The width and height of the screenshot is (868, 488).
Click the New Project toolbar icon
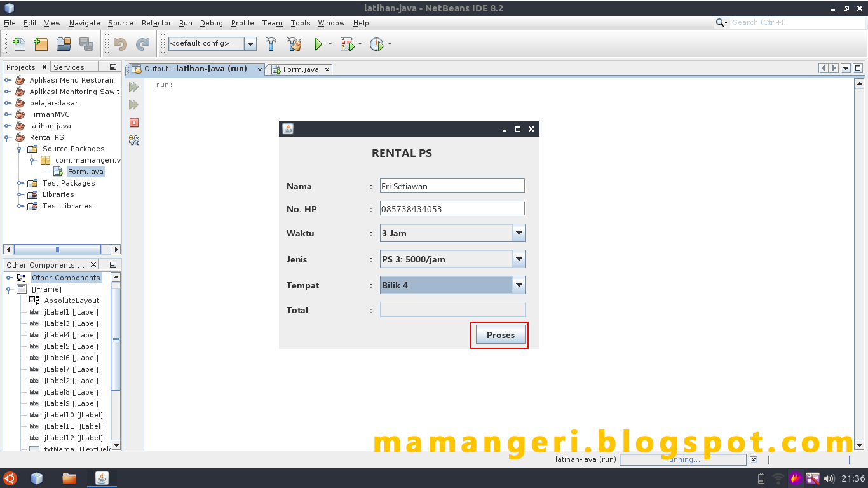40,44
